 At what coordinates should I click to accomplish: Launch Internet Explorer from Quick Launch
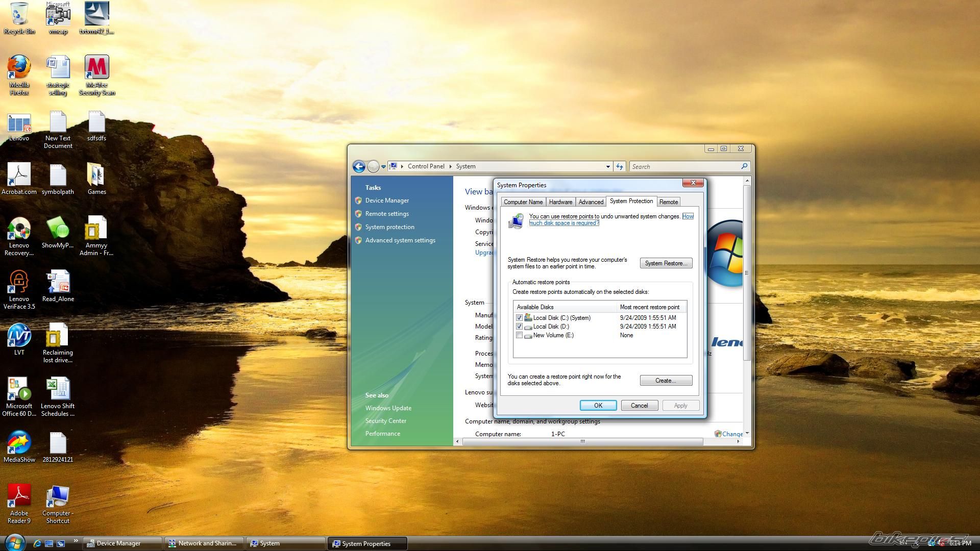point(37,543)
